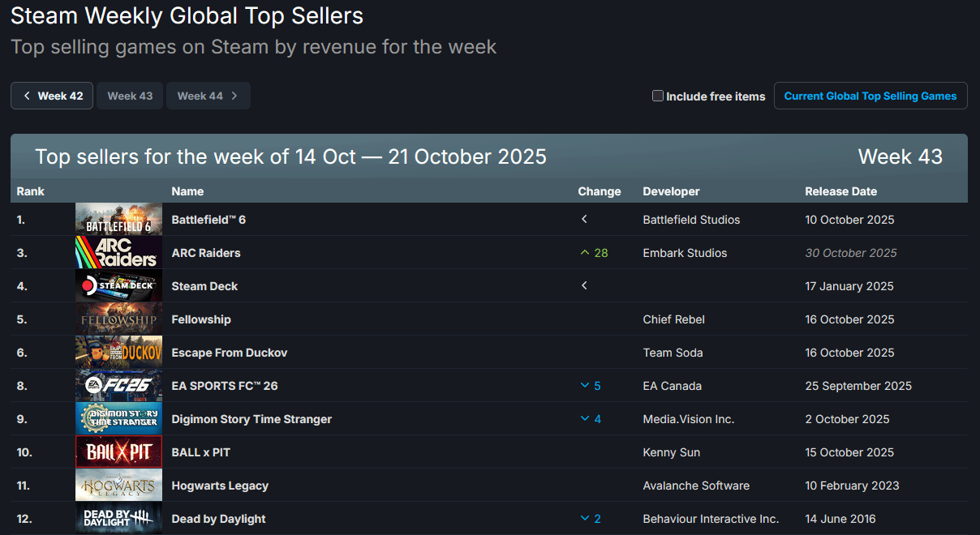Go to previous Week 42 tab
Image resolution: width=980 pixels, height=535 pixels.
(52, 96)
